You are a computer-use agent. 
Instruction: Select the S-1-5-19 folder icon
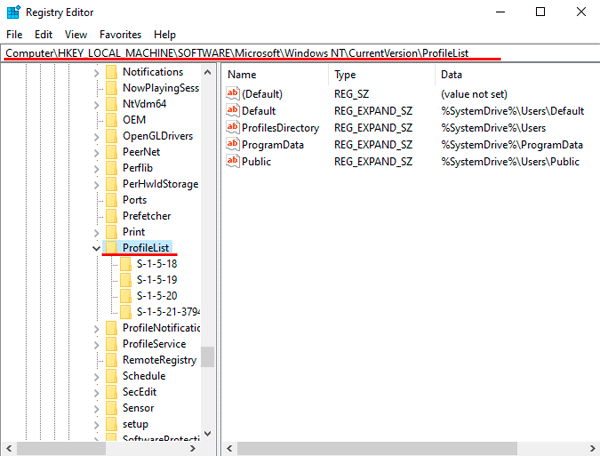[x=126, y=280]
